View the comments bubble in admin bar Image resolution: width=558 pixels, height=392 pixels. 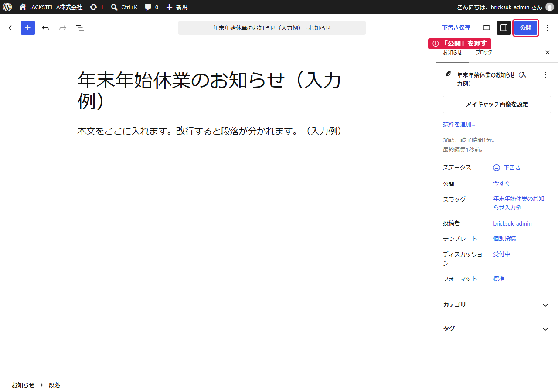point(151,7)
